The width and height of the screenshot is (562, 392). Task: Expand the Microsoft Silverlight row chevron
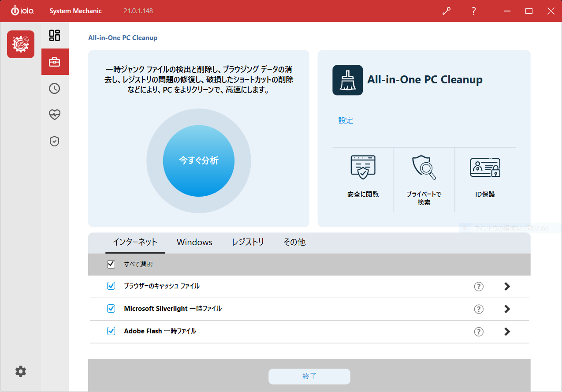507,309
